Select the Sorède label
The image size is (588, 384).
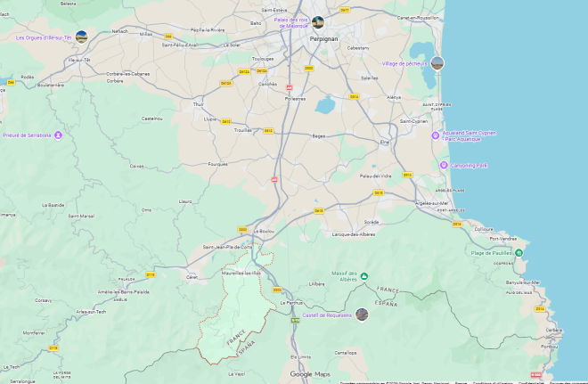372,222
